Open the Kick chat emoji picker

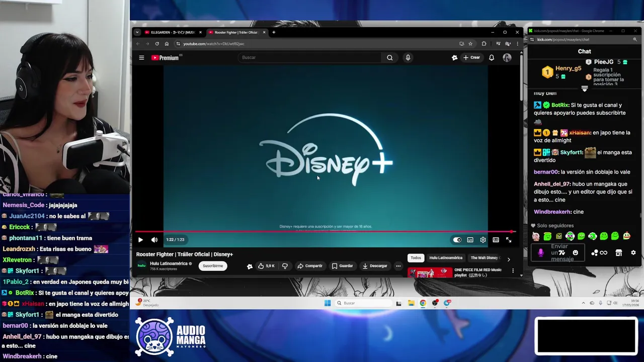tap(576, 253)
